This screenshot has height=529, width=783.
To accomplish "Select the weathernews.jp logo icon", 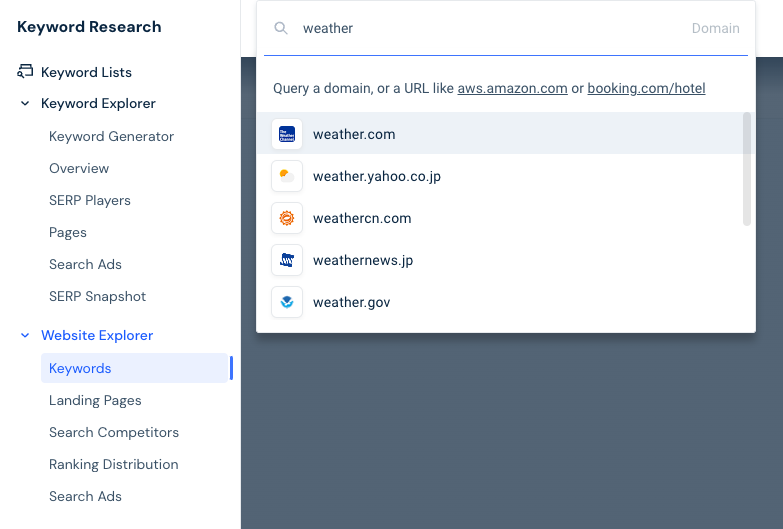I will point(287,260).
